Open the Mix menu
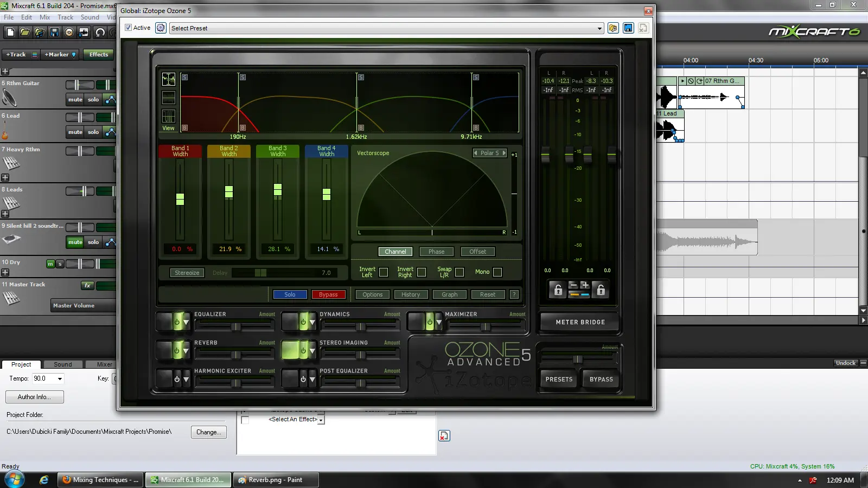 (44, 17)
